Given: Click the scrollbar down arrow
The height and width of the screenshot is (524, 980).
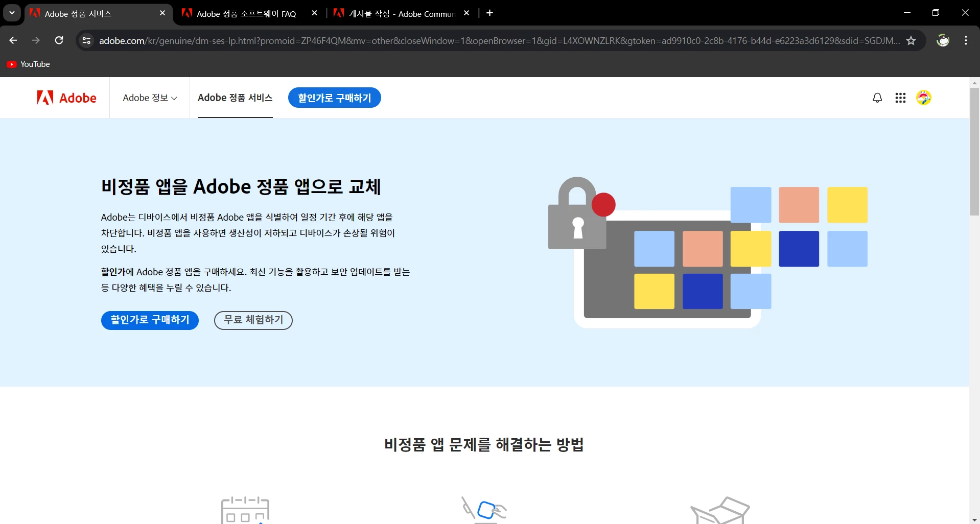Looking at the screenshot, I should (974, 519).
